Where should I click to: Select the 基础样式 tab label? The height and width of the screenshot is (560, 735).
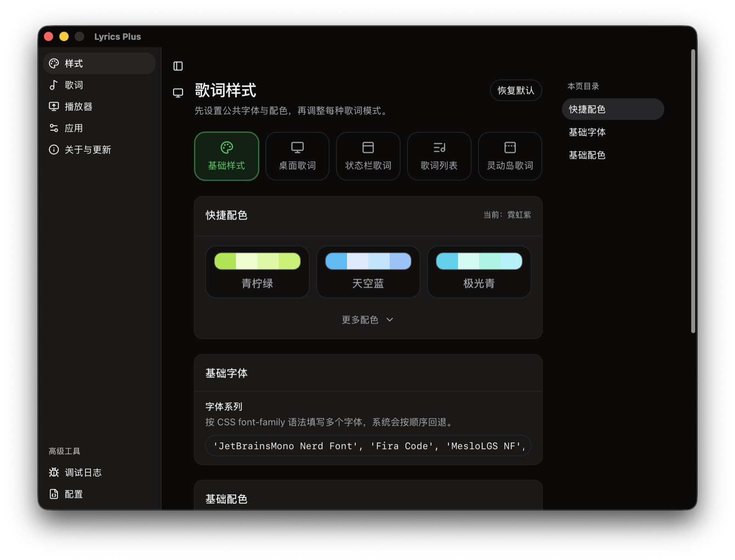pyautogui.click(x=226, y=166)
